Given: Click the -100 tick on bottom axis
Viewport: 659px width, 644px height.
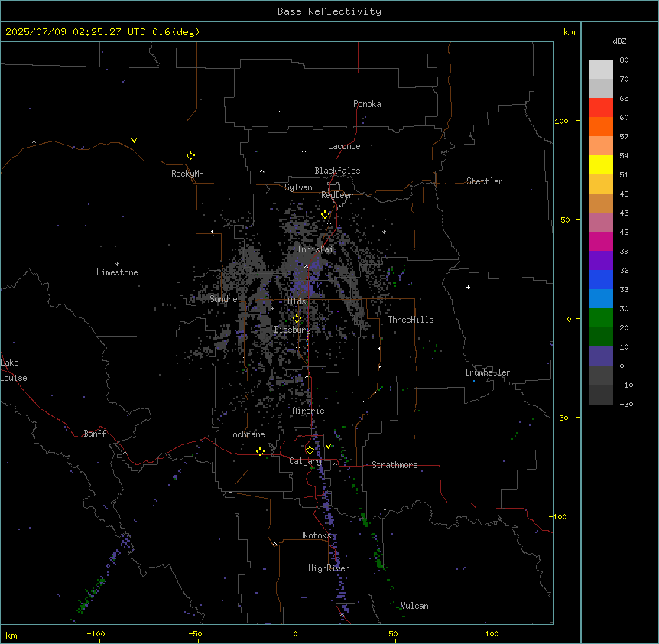Looking at the screenshot, I should tap(96, 633).
